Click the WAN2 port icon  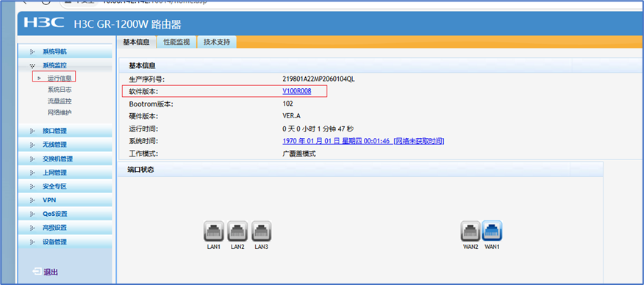coord(471,231)
